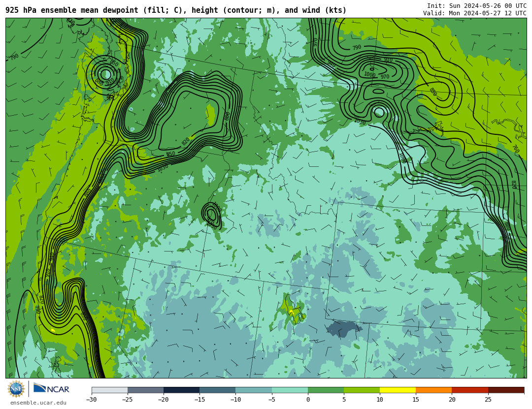
Task: Click the -20 to -15 colorbar segment
Action: pyautogui.click(x=181, y=390)
